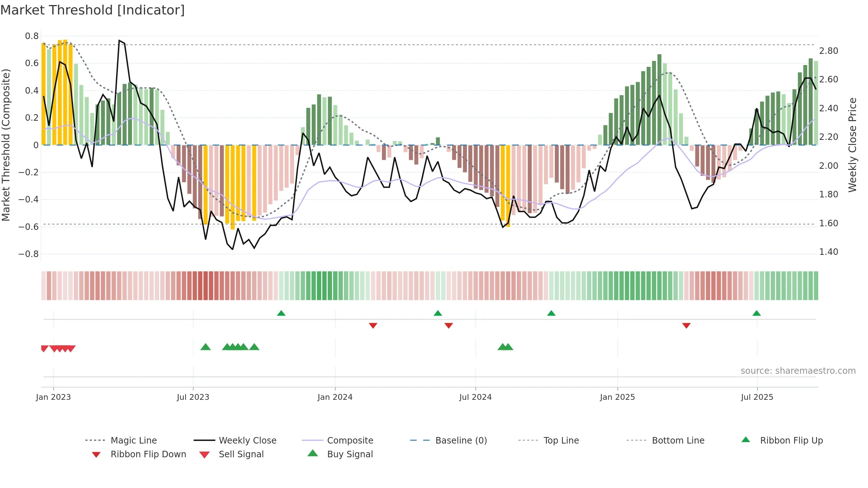Click the 2.20 price tick on right axis

[829, 137]
